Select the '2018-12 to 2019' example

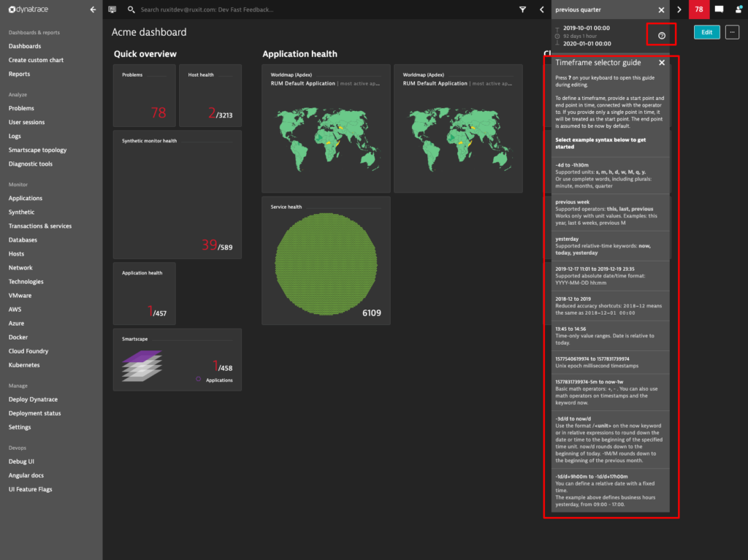(x=611, y=306)
